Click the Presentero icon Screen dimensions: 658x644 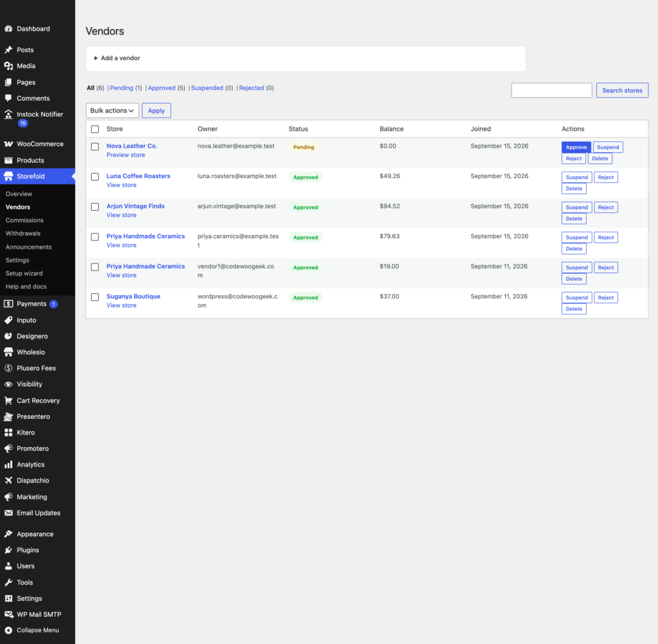[x=8, y=416]
